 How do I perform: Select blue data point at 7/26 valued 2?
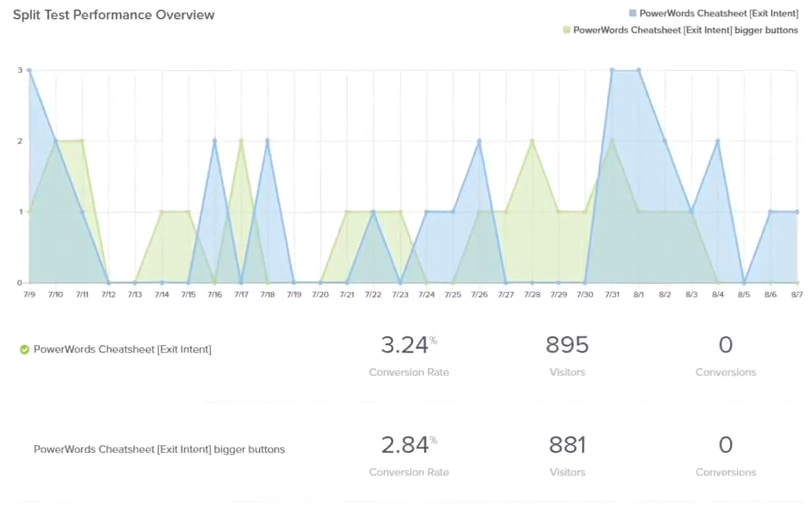point(479,141)
